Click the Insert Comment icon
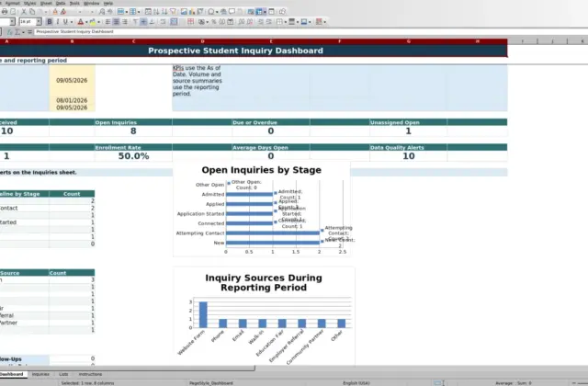Screen dimensions: 588x386 coord(232,12)
